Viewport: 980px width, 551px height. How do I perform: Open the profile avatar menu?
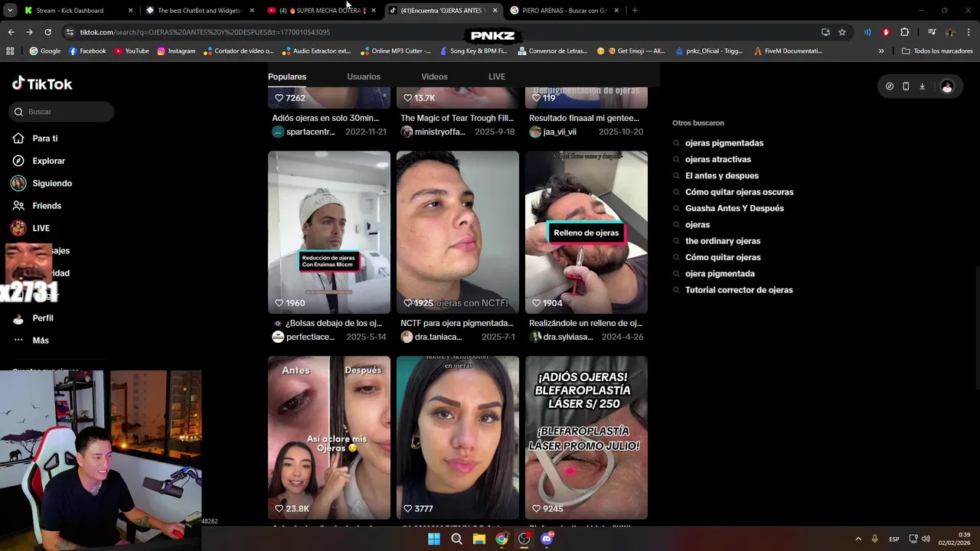(947, 86)
